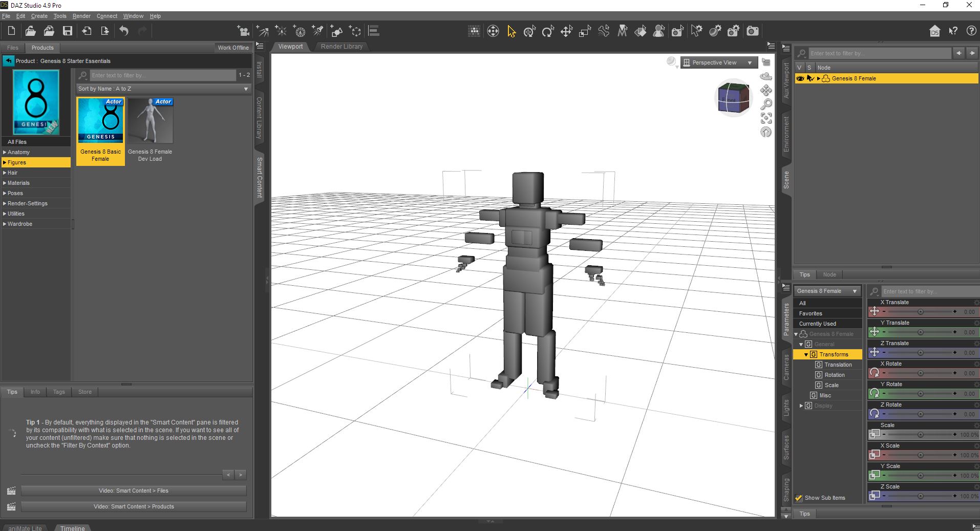Render the scene with camera icon
This screenshot has width=980, height=531.
(x=752, y=31)
